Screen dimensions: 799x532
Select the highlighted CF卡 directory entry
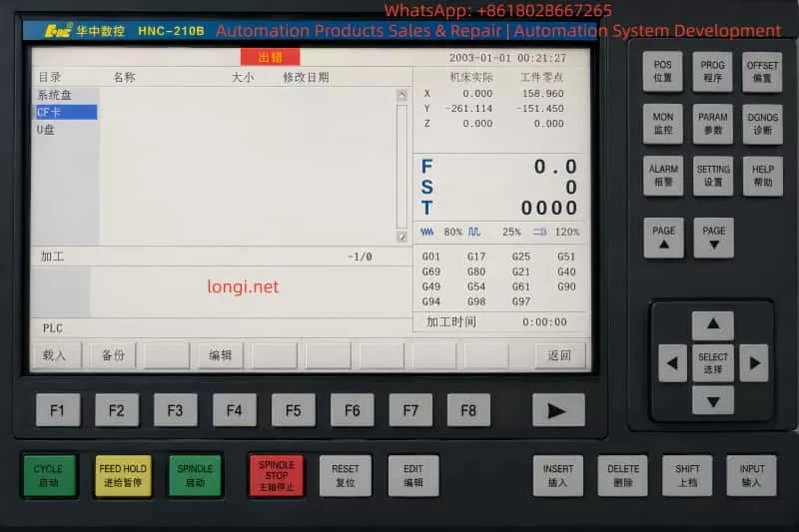tap(65, 112)
